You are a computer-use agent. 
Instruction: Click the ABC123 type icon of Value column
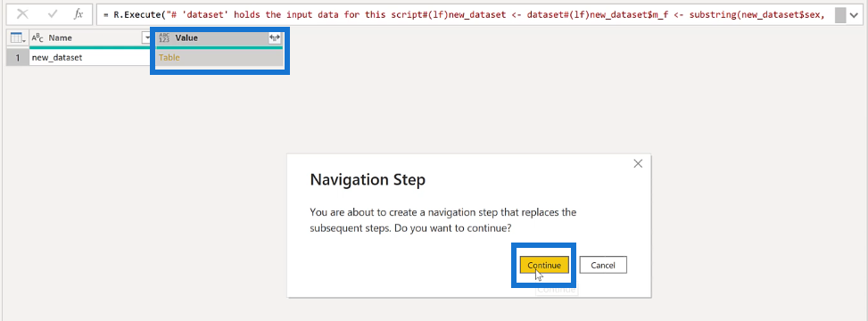point(164,38)
